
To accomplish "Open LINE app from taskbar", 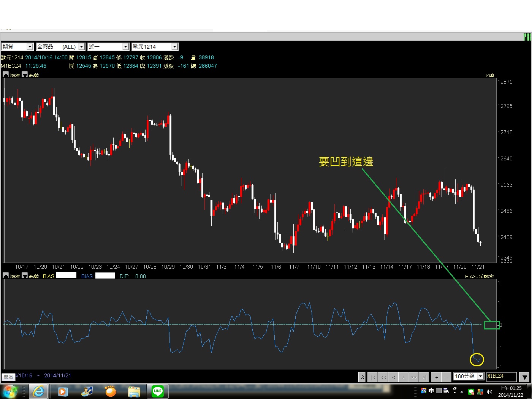I will [x=158, y=391].
